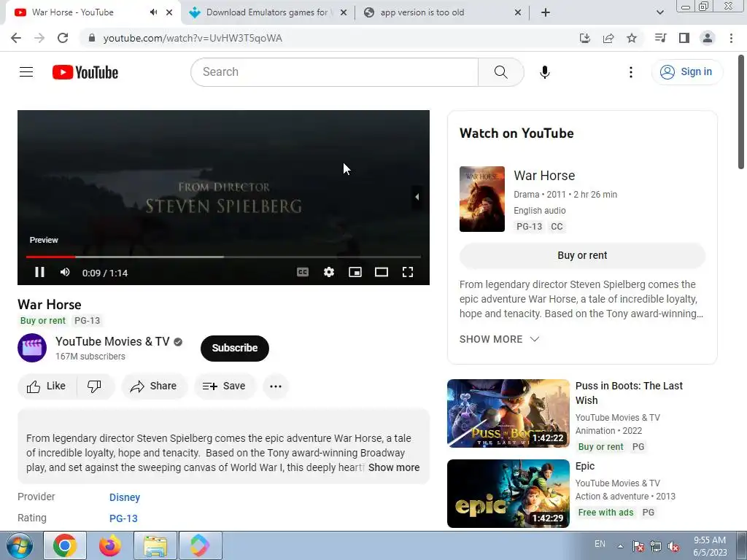The height and width of the screenshot is (560, 747).
Task: Close the Download Emulators games tab
Action: point(343,12)
